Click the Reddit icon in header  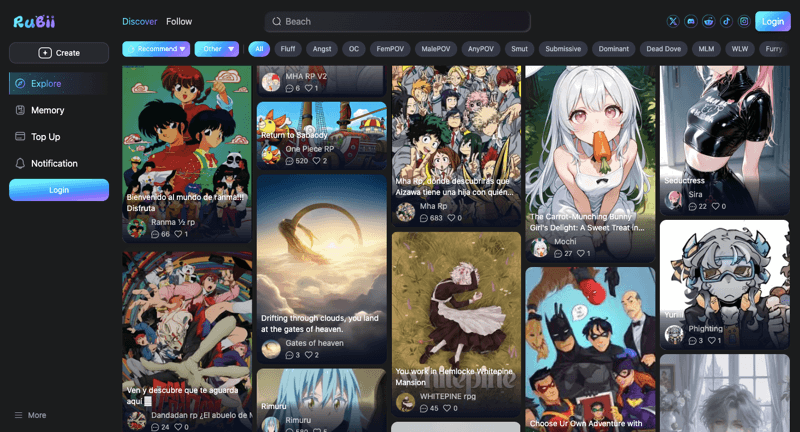709,21
